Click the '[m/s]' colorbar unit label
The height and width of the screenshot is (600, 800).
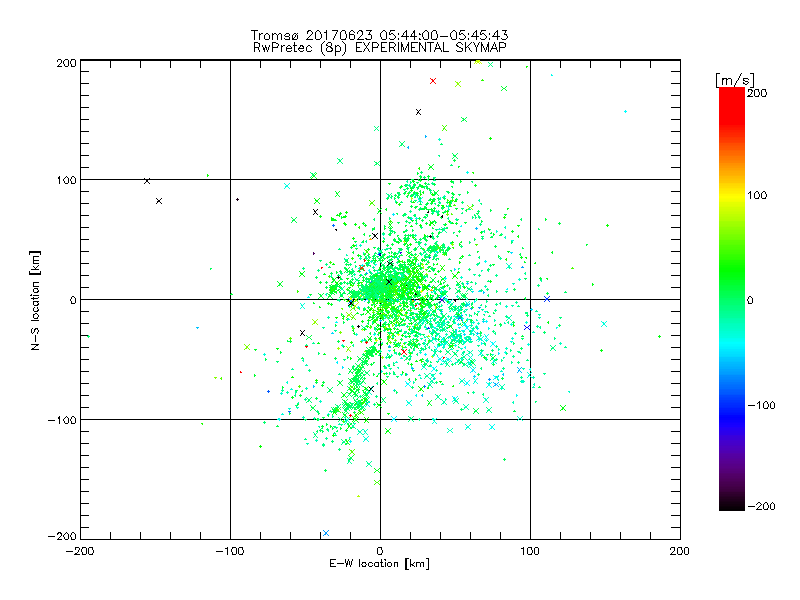[x=734, y=80]
